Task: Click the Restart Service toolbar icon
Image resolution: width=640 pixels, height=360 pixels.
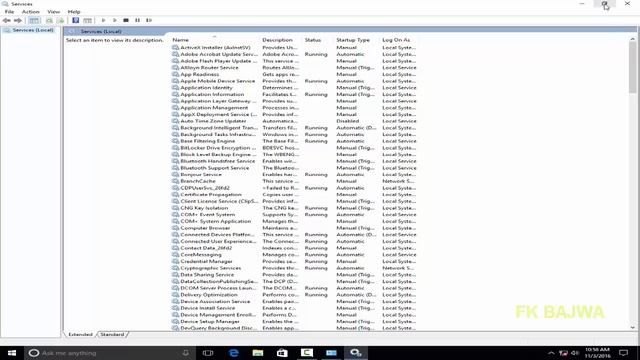Action: pyautogui.click(x=149, y=20)
